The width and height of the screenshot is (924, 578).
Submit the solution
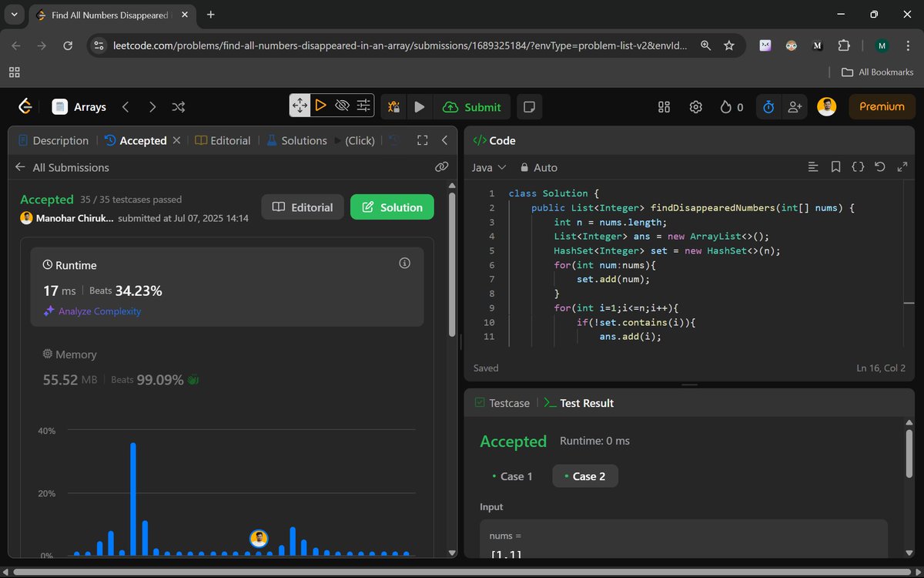point(472,107)
